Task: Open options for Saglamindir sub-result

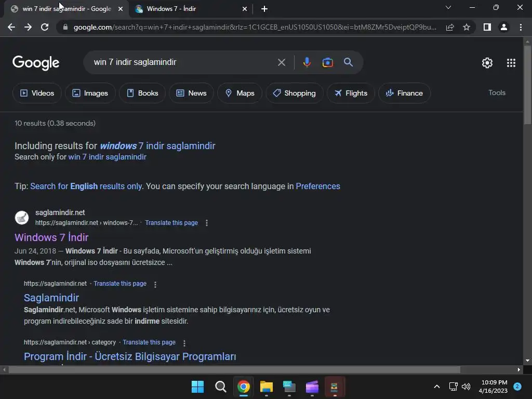Action: (155, 285)
